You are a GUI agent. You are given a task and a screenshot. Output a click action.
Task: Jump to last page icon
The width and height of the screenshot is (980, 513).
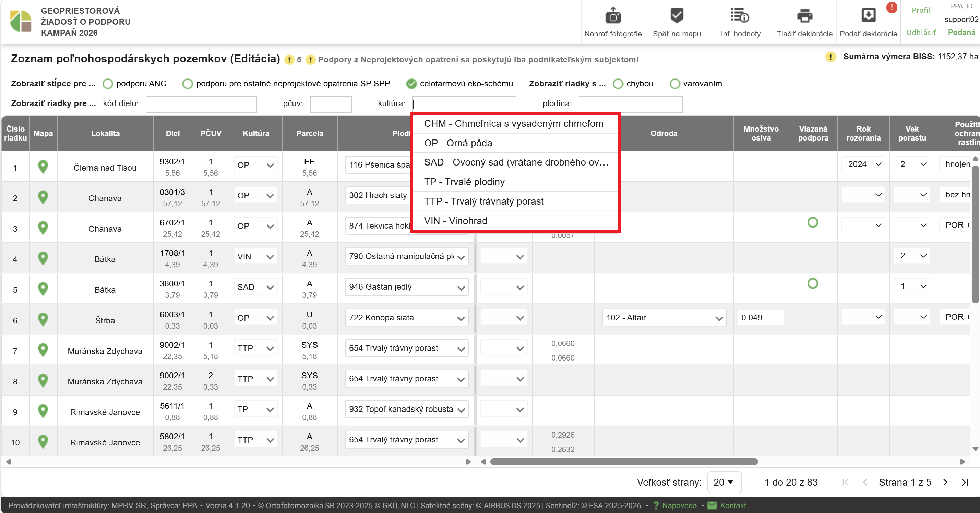(965, 482)
